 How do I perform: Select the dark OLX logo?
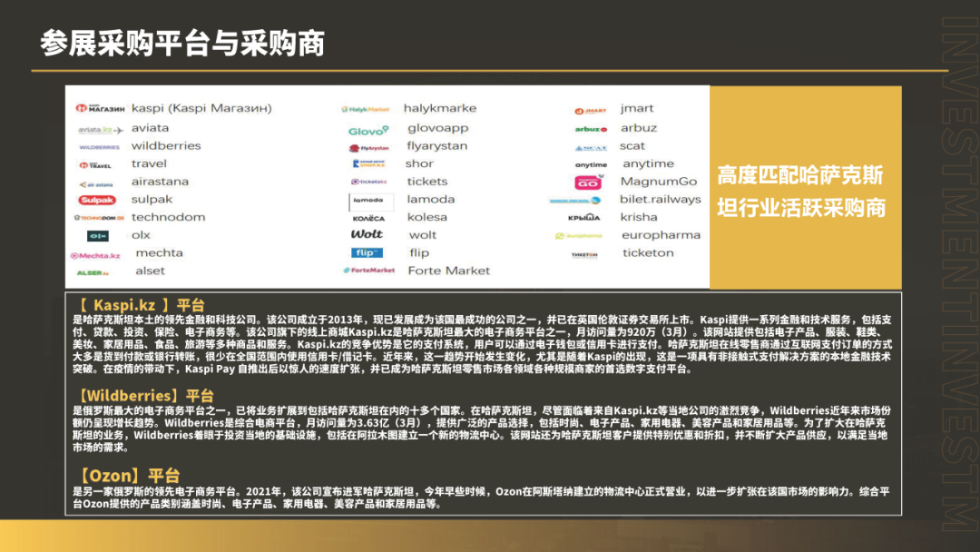click(x=97, y=236)
